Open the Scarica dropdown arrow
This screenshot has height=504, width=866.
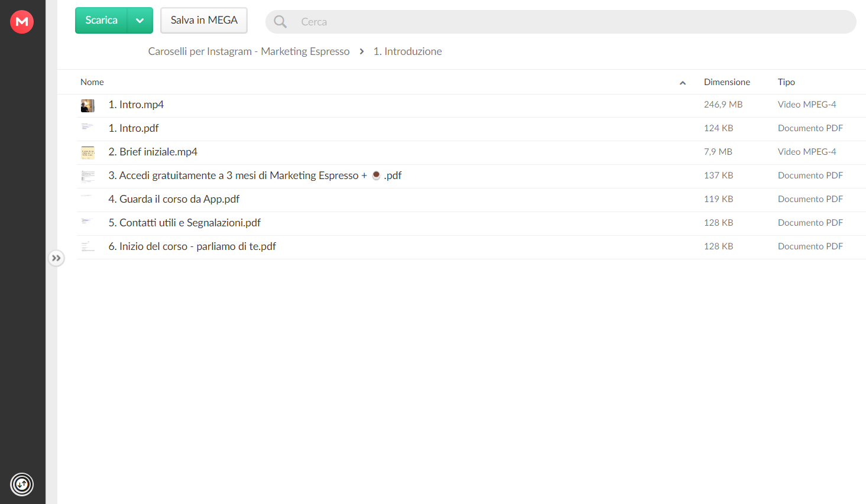click(140, 21)
